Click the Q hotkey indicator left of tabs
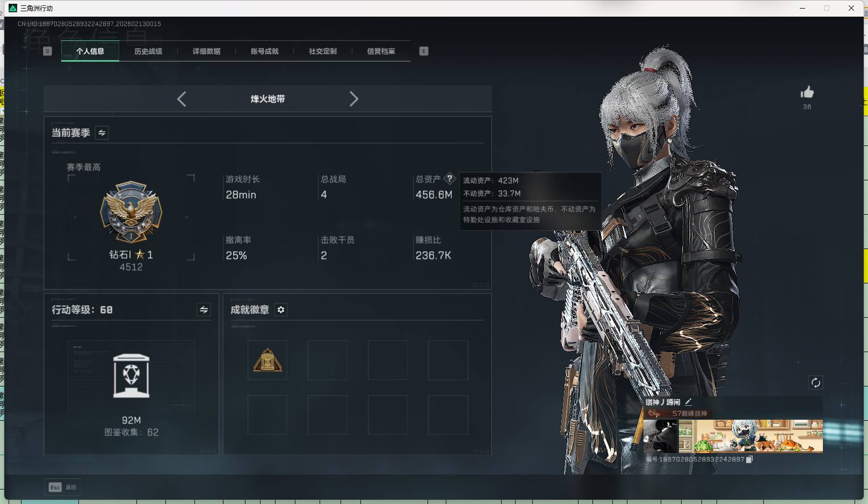The height and width of the screenshot is (504, 868). 48,51
